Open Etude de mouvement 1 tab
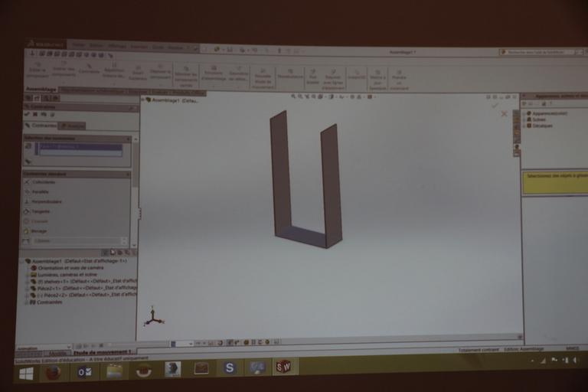The height and width of the screenshot is (392, 588). tap(104, 353)
